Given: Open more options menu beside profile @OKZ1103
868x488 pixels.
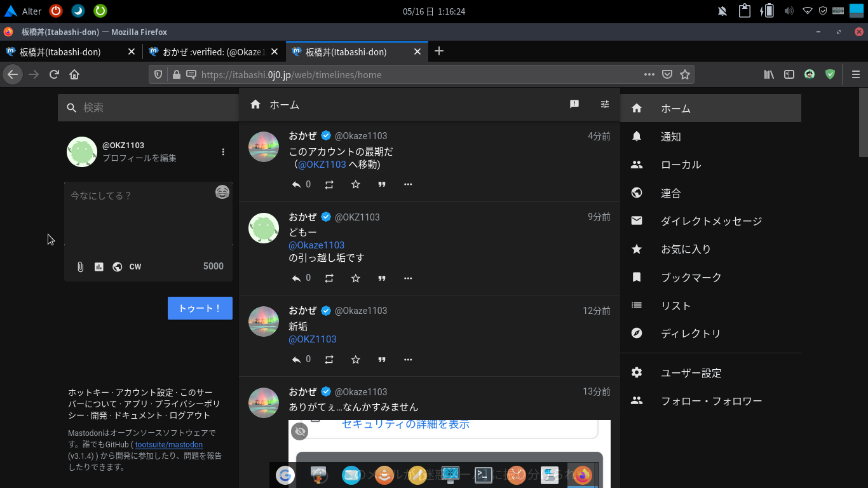Looking at the screenshot, I should point(223,152).
